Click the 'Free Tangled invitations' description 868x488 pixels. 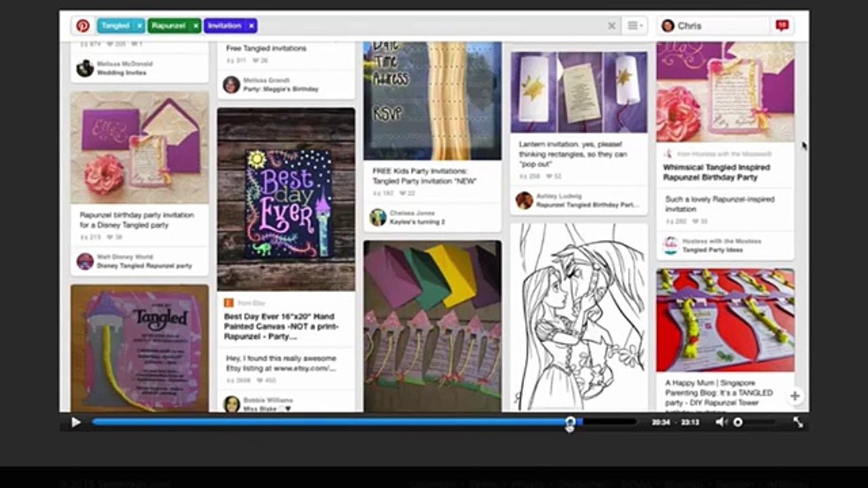(x=266, y=49)
